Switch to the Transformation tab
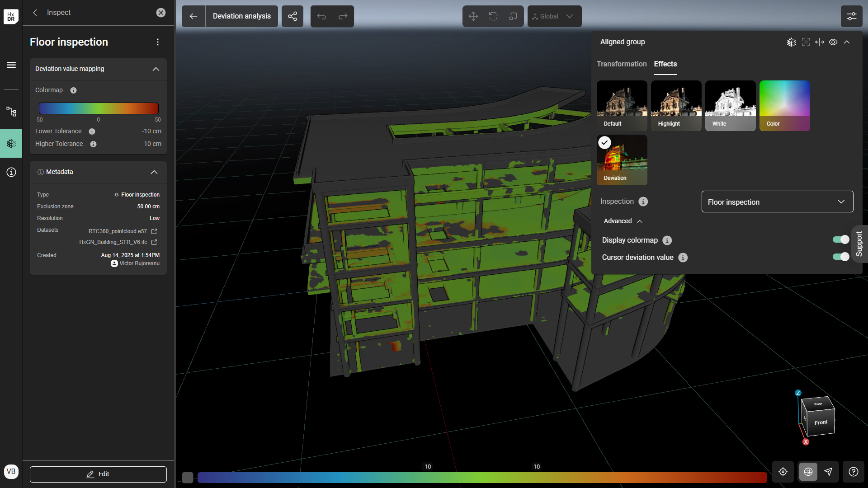Image resolution: width=868 pixels, height=488 pixels. [x=621, y=64]
